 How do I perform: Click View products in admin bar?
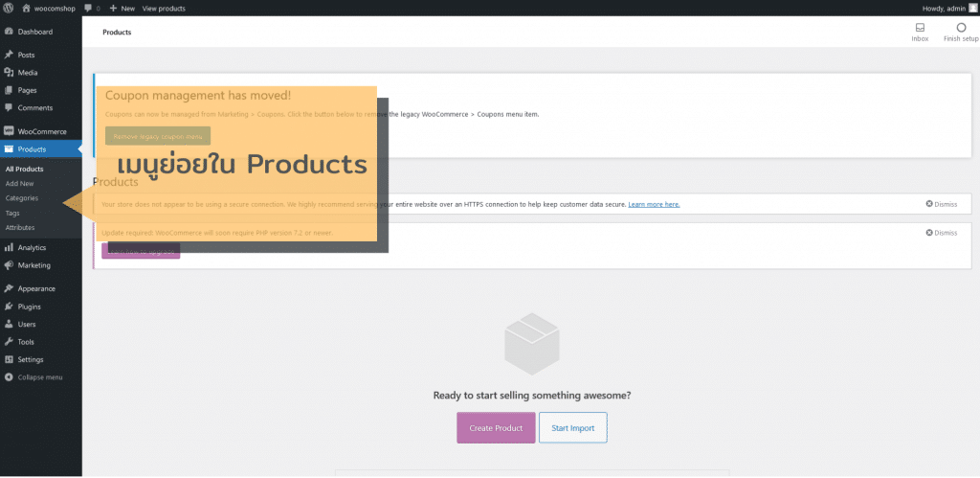click(164, 8)
